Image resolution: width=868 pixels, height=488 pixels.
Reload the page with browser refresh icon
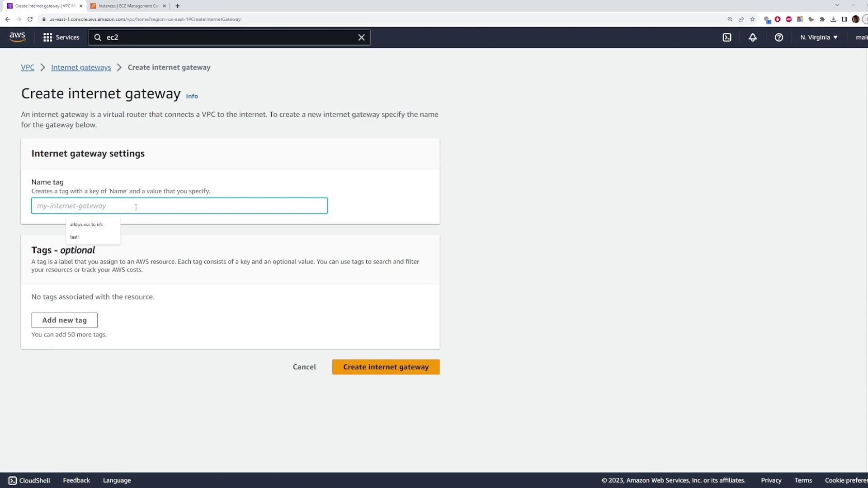pyautogui.click(x=30, y=19)
